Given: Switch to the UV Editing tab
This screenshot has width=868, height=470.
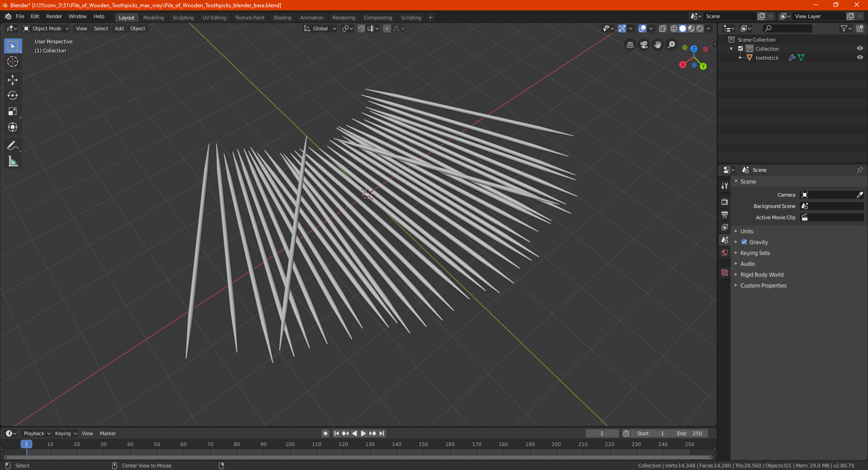Looking at the screenshot, I should [214, 18].
